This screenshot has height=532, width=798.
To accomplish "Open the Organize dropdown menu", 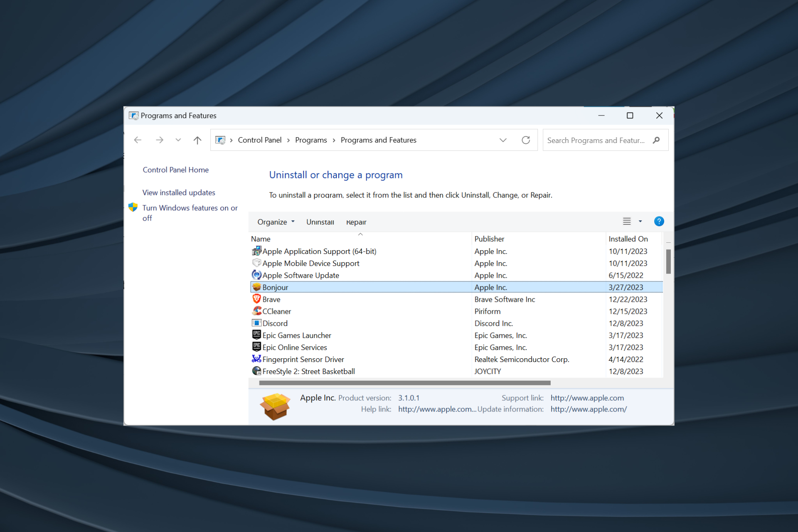I will [276, 222].
